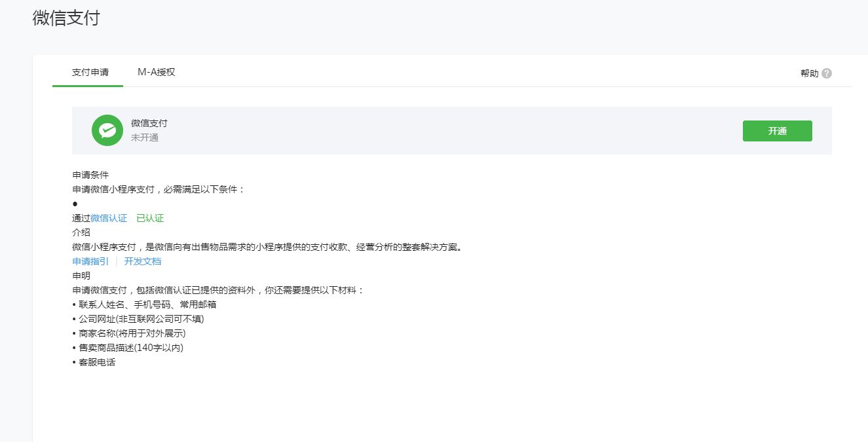Click the 客服电话 bullet item
This screenshot has width=868, height=442.
(x=94, y=362)
